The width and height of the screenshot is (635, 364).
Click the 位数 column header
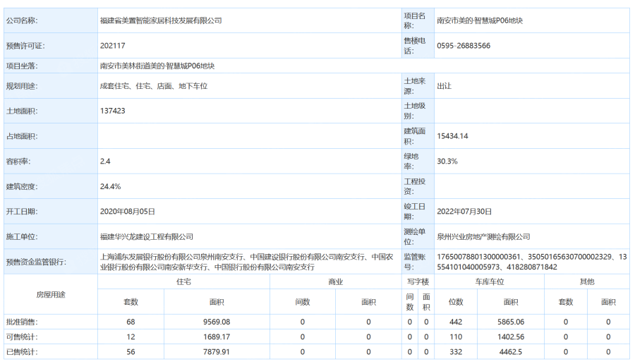tap(456, 302)
